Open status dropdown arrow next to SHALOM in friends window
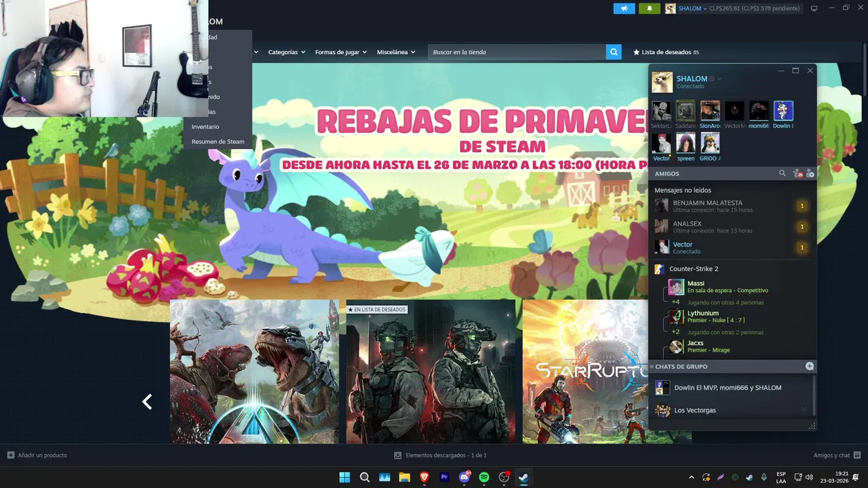This screenshot has height=488, width=868. (719, 79)
